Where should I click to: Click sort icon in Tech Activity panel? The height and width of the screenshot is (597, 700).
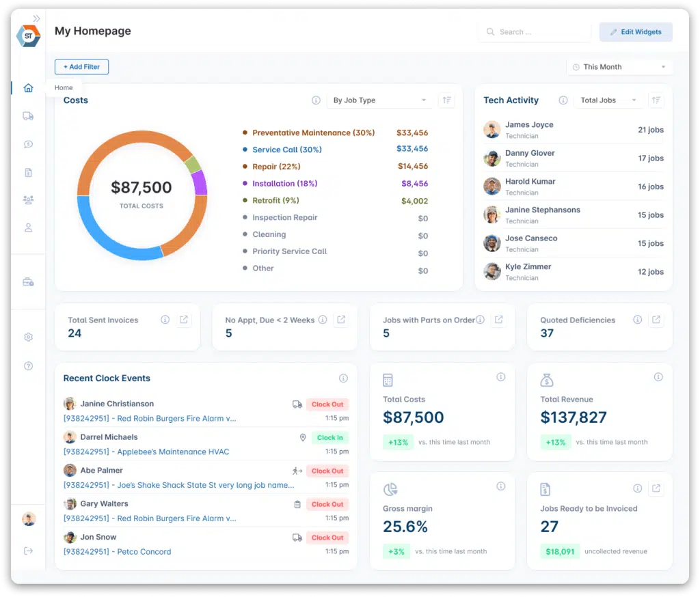(656, 100)
